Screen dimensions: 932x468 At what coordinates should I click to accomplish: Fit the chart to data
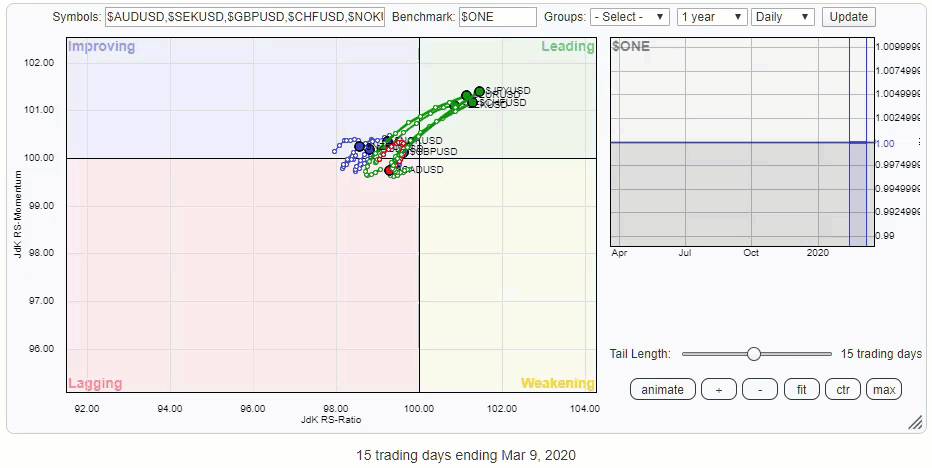coord(802,390)
